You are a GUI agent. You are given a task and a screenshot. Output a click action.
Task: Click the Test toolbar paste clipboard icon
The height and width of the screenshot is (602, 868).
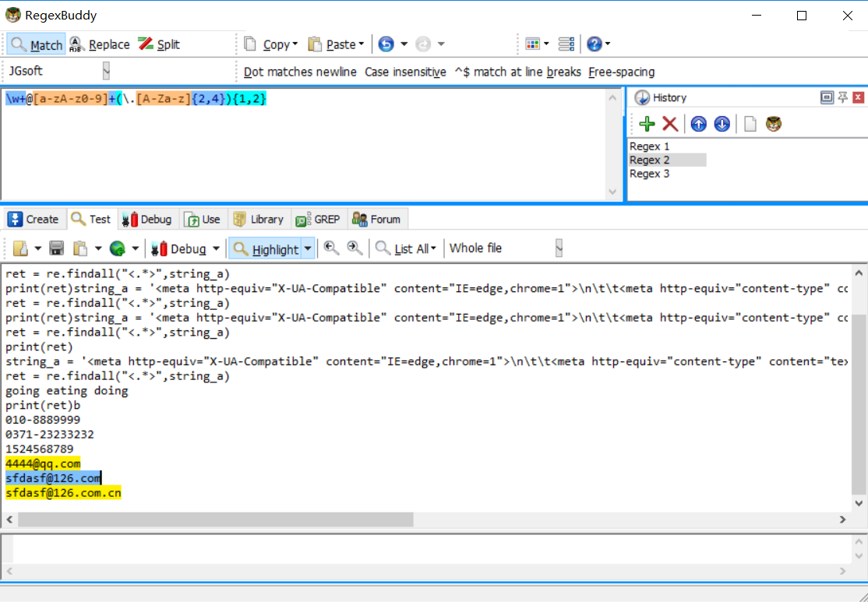(80, 248)
